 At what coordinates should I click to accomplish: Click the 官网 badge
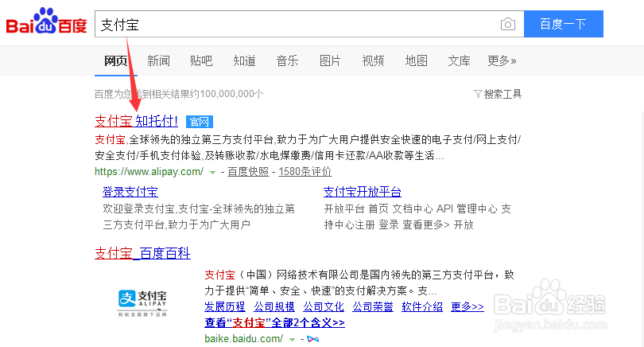point(200,122)
